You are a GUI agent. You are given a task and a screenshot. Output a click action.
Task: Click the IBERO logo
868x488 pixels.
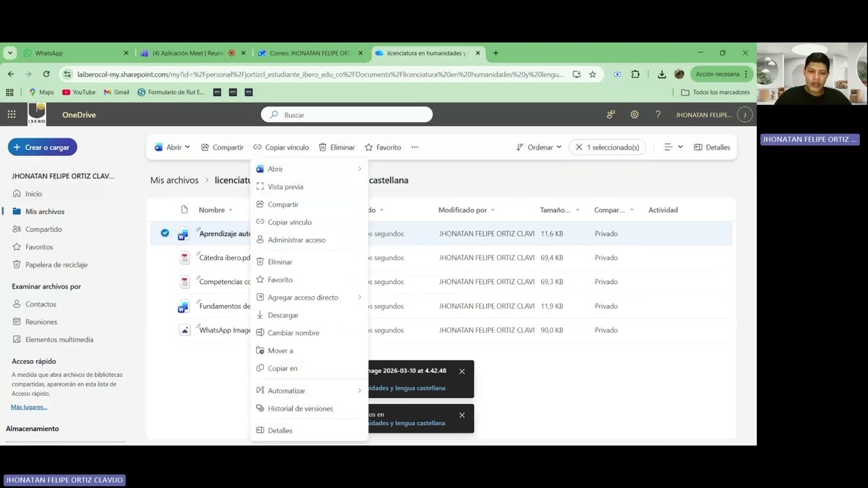click(37, 114)
